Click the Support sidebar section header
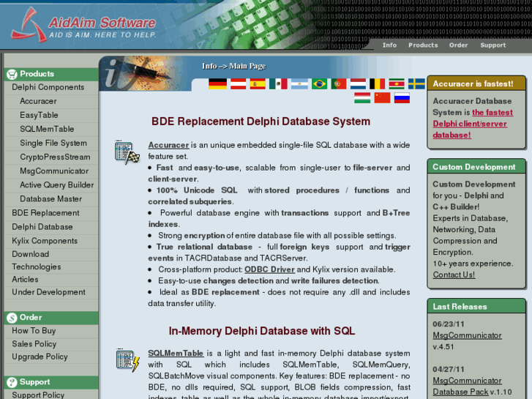The image size is (532, 399). (51, 382)
